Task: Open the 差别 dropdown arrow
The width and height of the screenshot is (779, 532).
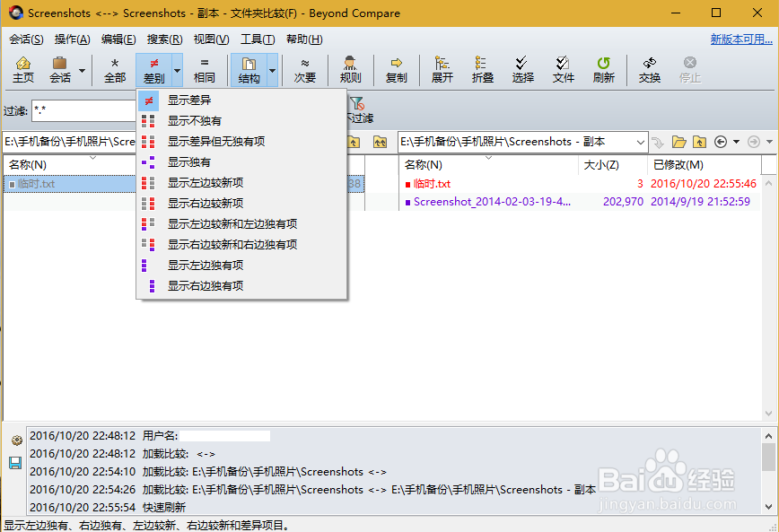Action: 178,70
